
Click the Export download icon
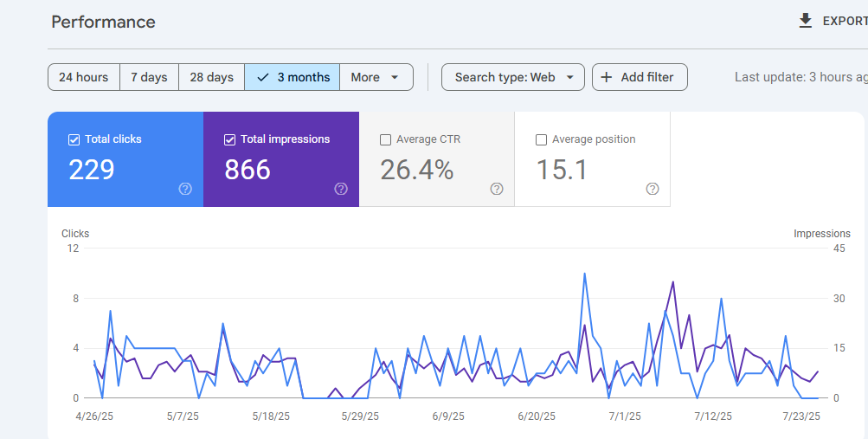[x=806, y=21]
